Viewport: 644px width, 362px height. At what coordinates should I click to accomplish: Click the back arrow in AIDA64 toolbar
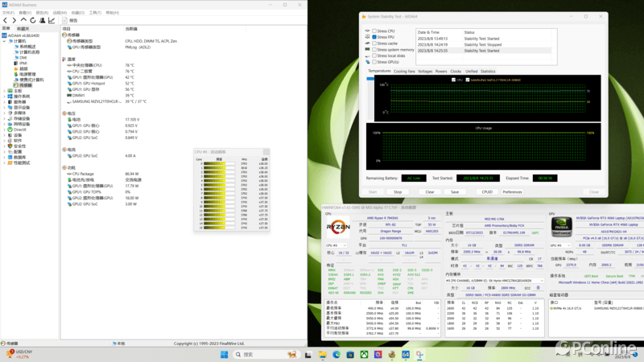click(x=5, y=20)
